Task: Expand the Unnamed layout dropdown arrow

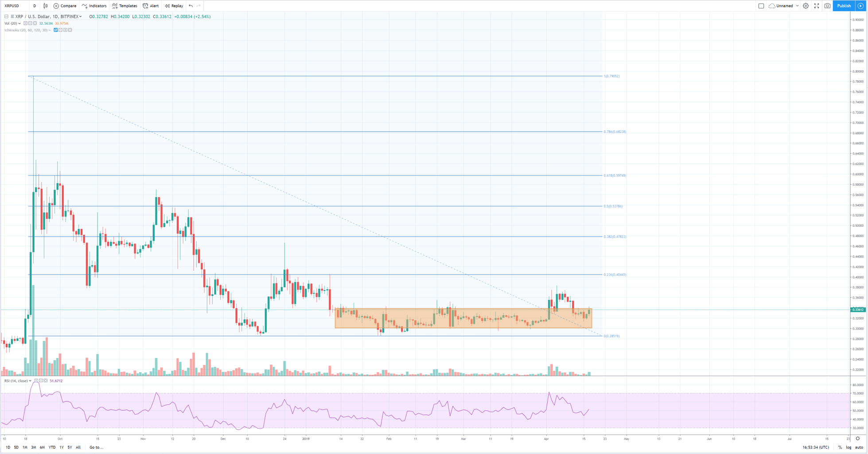Action: point(797,6)
